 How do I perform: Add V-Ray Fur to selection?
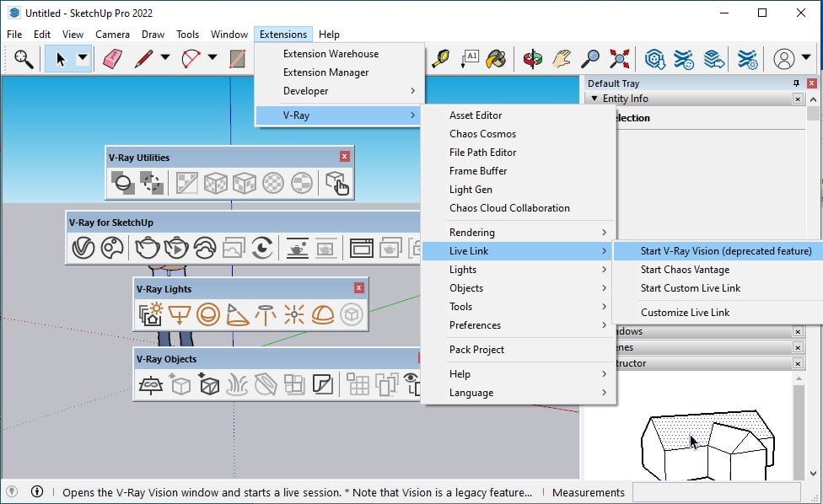(237, 385)
